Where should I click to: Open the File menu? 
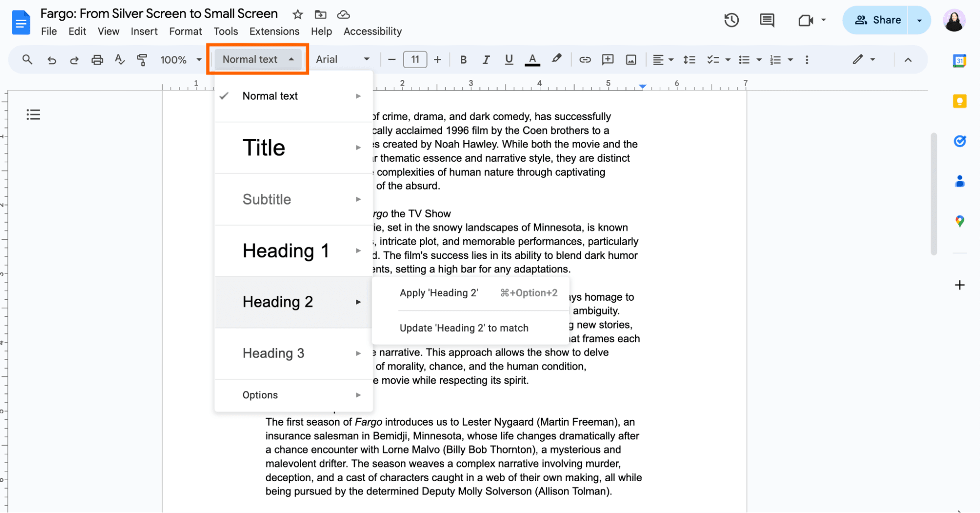click(x=49, y=31)
